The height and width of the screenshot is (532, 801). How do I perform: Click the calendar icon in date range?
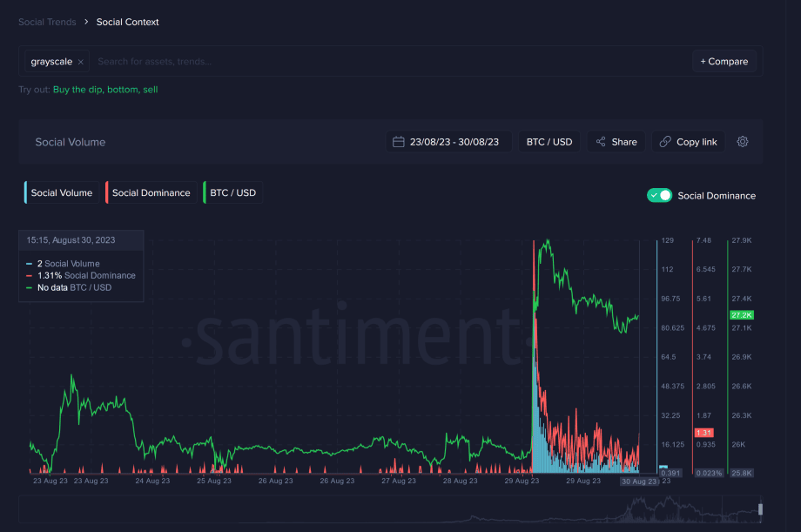pos(399,142)
